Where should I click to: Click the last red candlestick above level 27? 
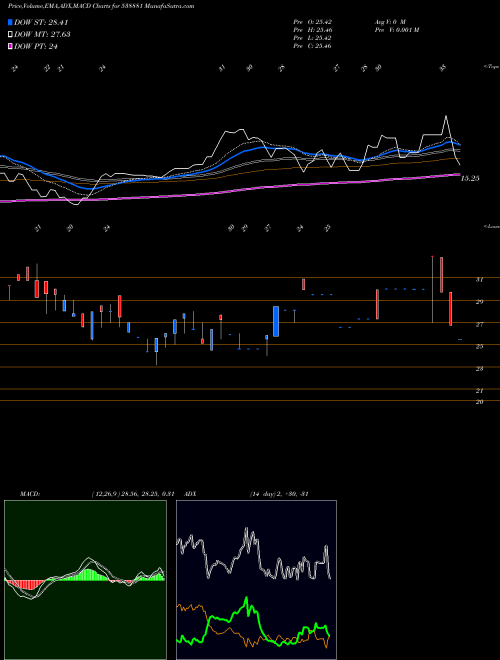coord(450,309)
